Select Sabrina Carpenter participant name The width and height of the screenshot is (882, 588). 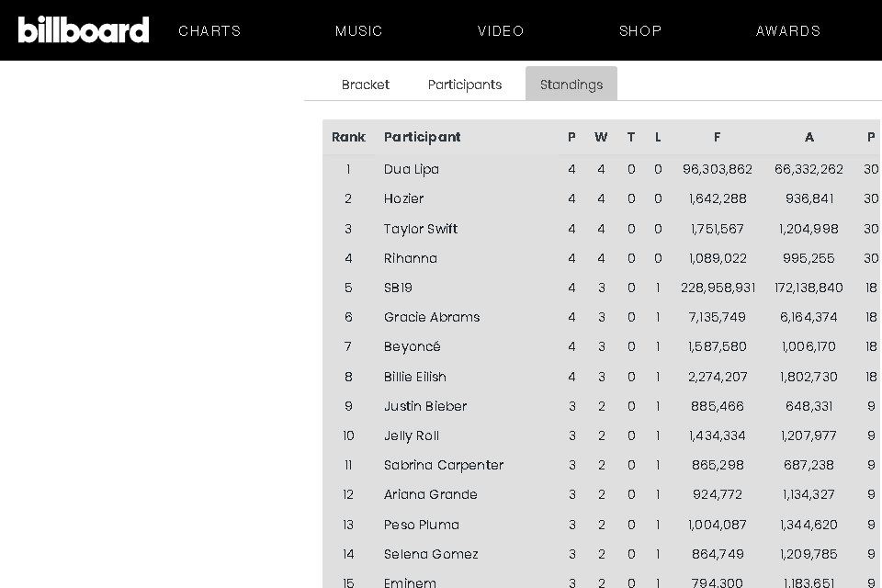(x=444, y=465)
